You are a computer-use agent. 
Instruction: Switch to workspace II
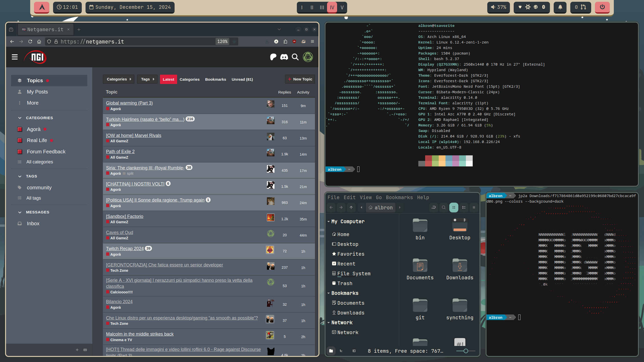(x=312, y=7)
